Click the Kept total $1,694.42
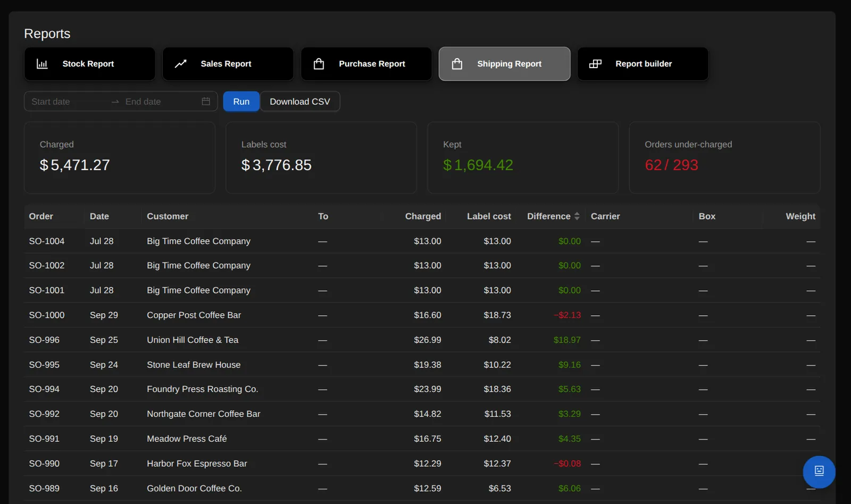This screenshot has height=504, width=851. point(478,165)
